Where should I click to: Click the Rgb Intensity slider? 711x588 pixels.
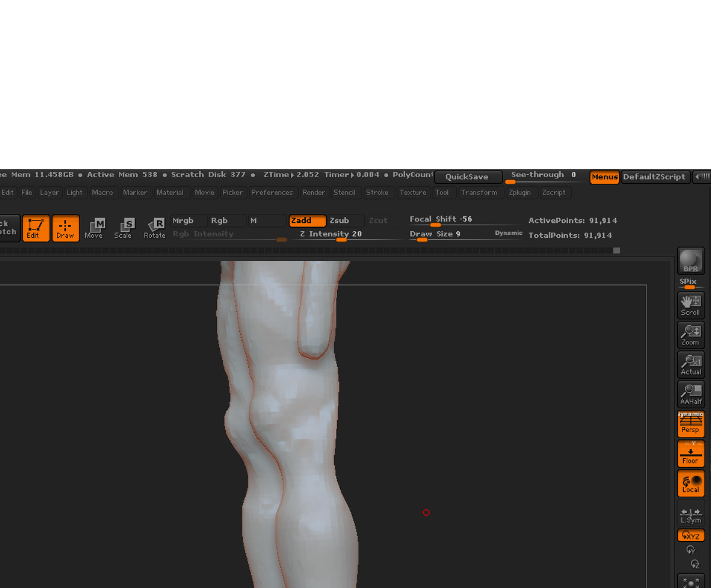pyautogui.click(x=230, y=235)
